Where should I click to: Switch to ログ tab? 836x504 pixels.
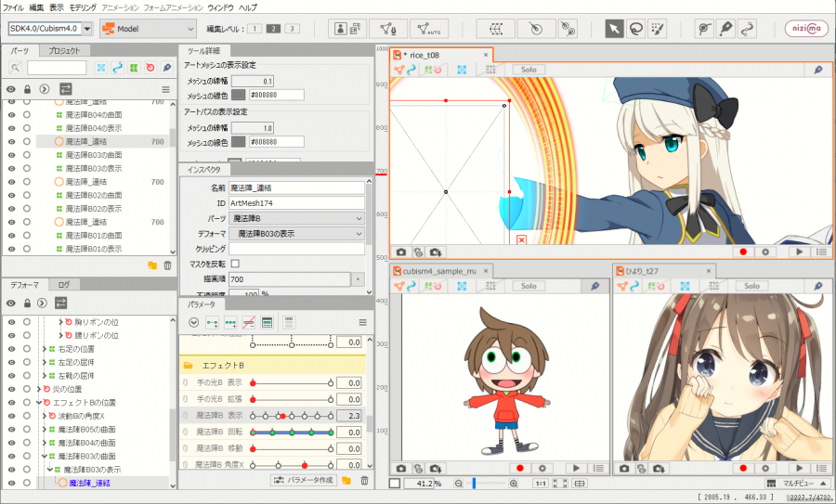pos(64,285)
